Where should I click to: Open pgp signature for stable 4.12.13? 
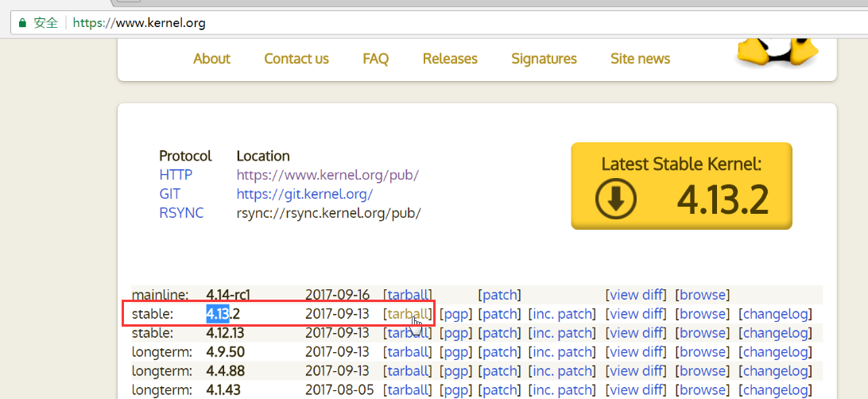tap(455, 332)
